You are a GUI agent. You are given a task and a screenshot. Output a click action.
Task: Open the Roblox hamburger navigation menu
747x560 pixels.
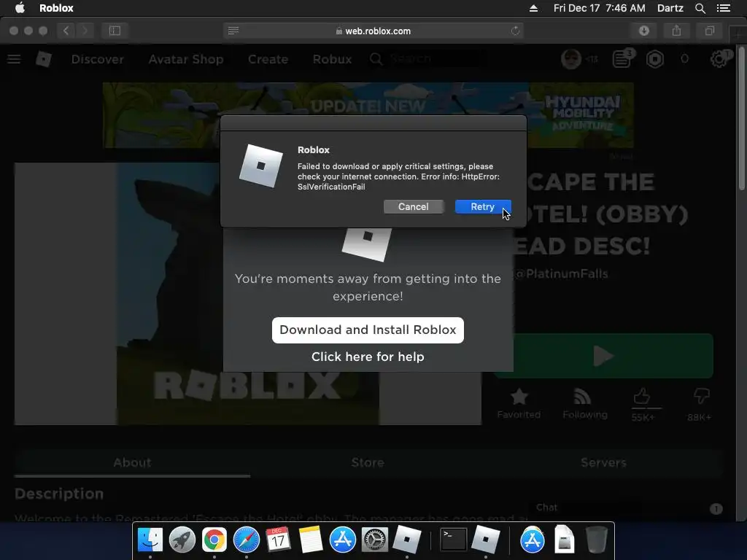pos(14,59)
